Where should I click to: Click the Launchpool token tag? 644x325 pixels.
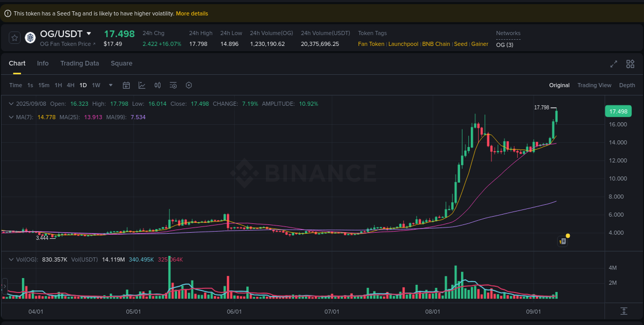[x=403, y=44]
